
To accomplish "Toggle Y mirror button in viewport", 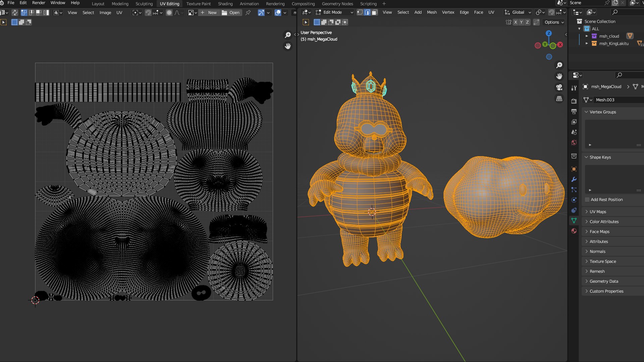I will [521, 22].
